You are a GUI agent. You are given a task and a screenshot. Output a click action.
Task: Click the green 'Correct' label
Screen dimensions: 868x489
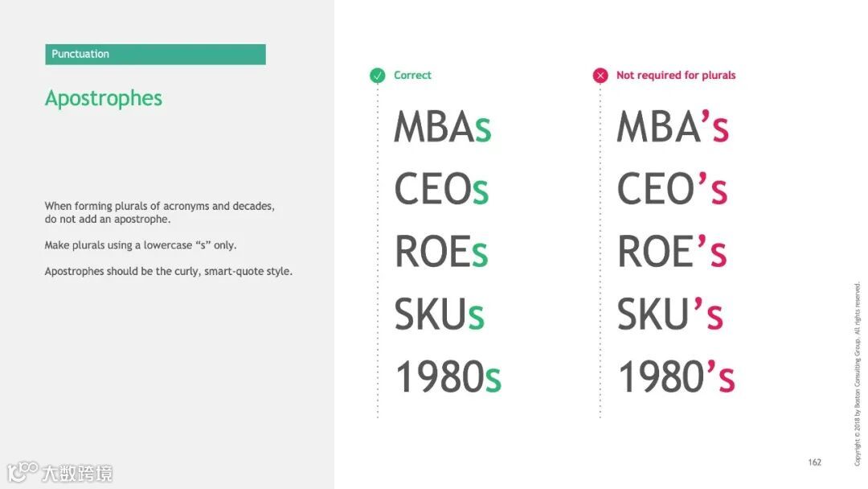click(x=412, y=76)
